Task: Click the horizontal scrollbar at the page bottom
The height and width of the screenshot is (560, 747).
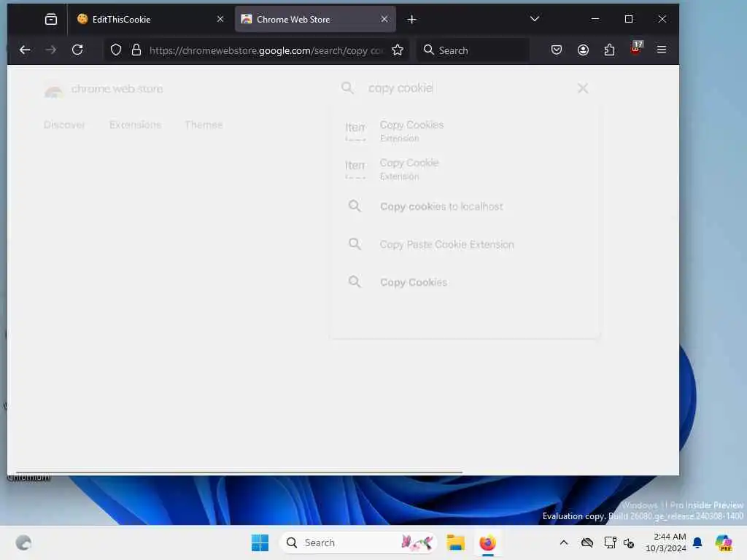Action: tap(239, 472)
